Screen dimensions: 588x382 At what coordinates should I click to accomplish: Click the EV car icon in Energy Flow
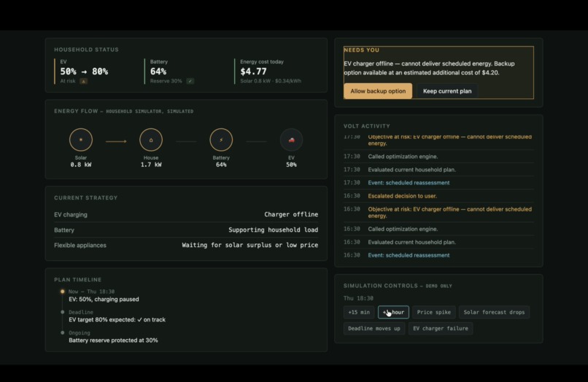(291, 140)
